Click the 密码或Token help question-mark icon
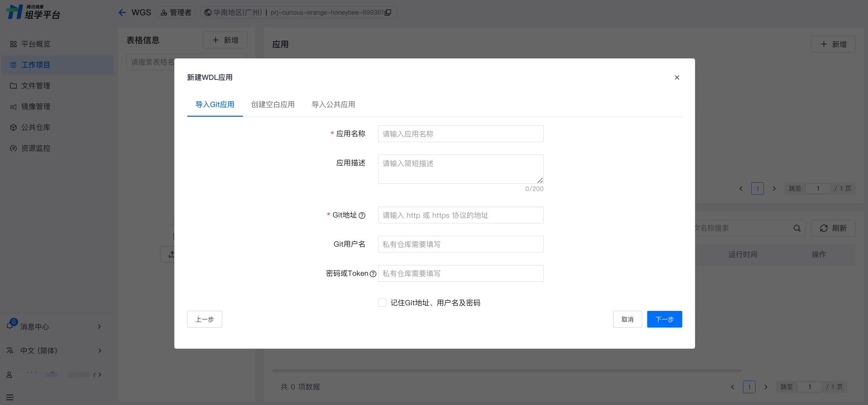The image size is (868, 405). [x=373, y=274]
